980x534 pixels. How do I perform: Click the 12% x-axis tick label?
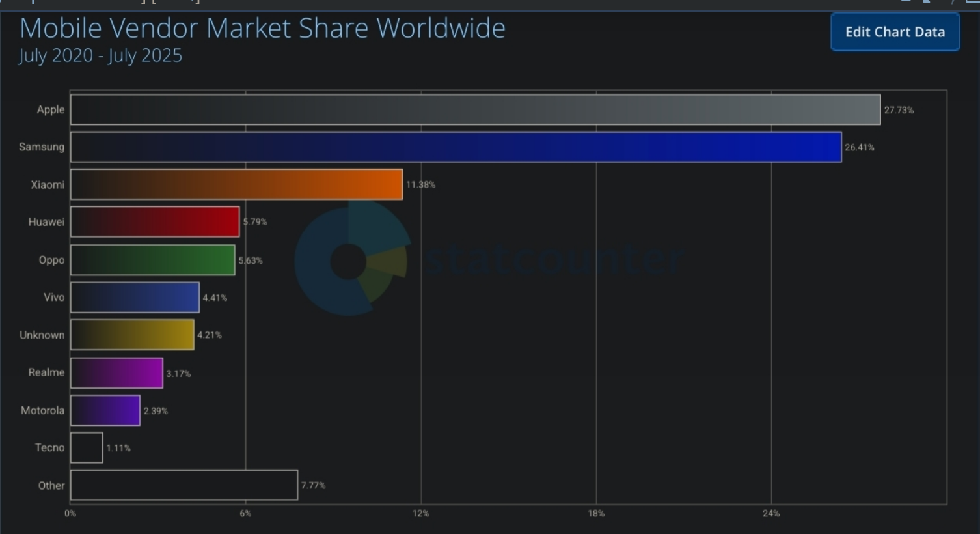[421, 513]
